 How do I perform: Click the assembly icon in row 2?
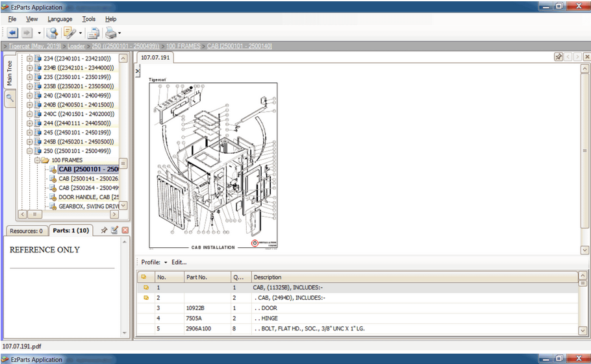click(146, 298)
